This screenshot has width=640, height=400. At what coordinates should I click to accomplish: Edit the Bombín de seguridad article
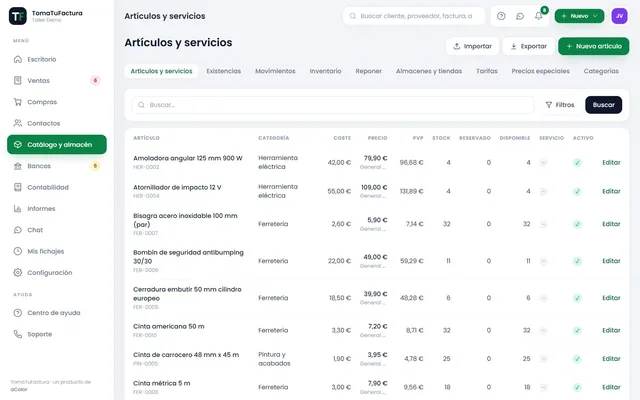tap(611, 261)
